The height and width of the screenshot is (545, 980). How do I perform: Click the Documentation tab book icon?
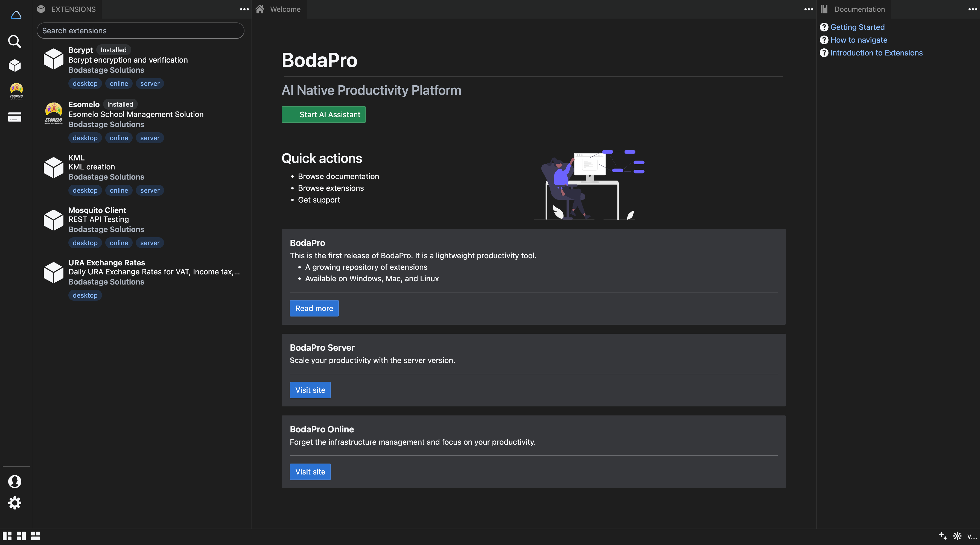coord(824,9)
